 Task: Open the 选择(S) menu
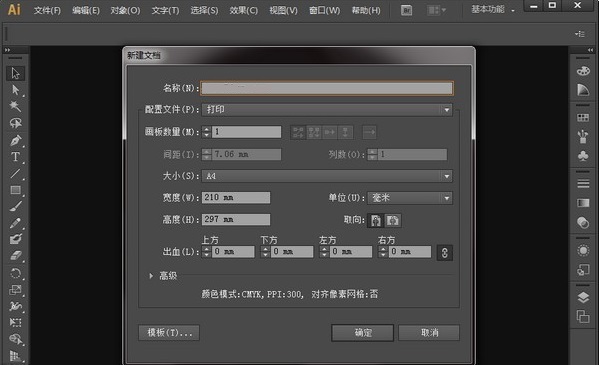pos(204,10)
